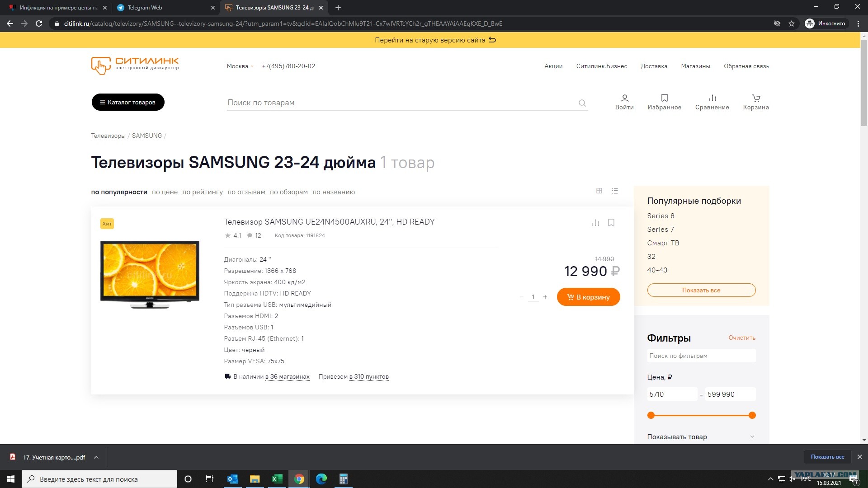868x488 pixels.
Task: Open Телевизор SAMSUNG UE24N4500AUXRU title link
Action: [329, 222]
